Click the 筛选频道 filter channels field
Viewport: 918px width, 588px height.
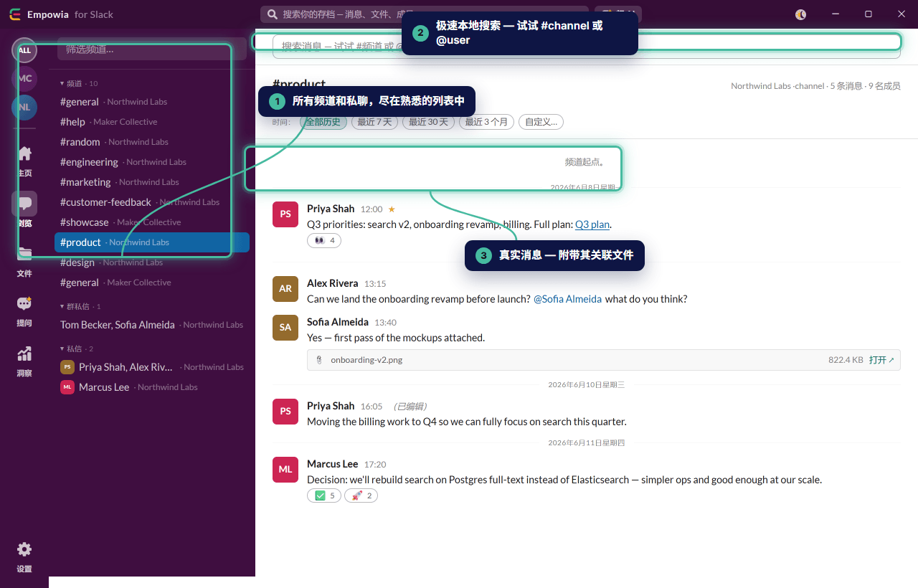pyautogui.click(x=152, y=49)
